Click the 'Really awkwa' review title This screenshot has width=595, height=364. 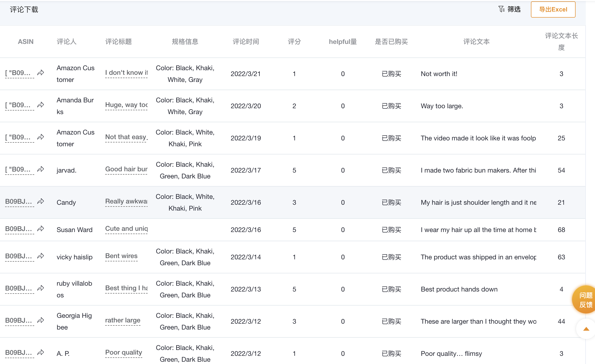click(126, 201)
